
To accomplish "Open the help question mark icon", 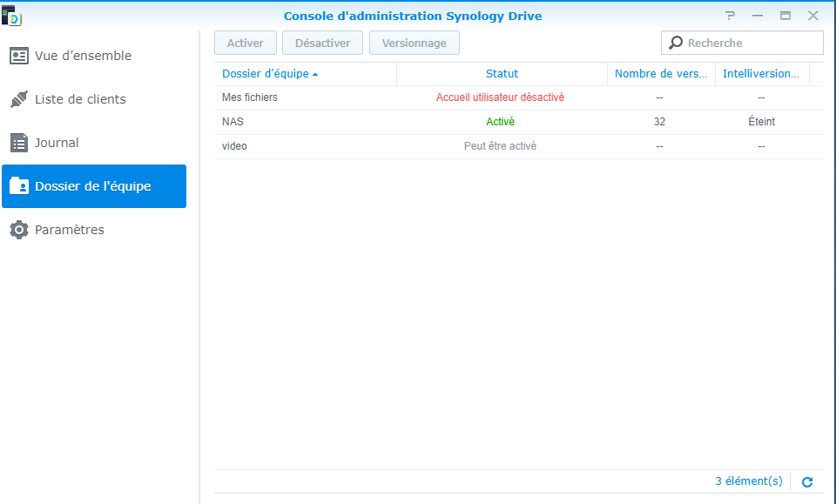I will tap(730, 16).
